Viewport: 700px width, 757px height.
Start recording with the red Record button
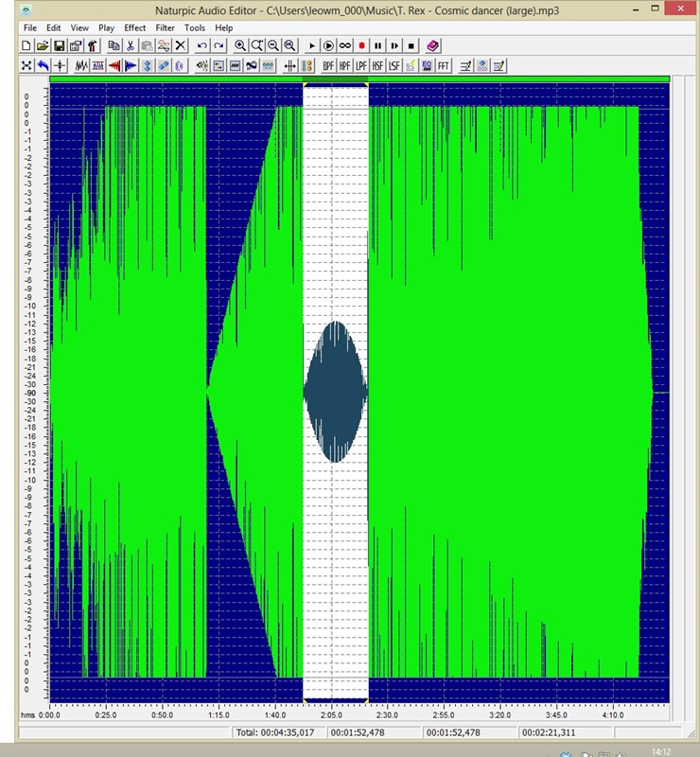click(361, 45)
